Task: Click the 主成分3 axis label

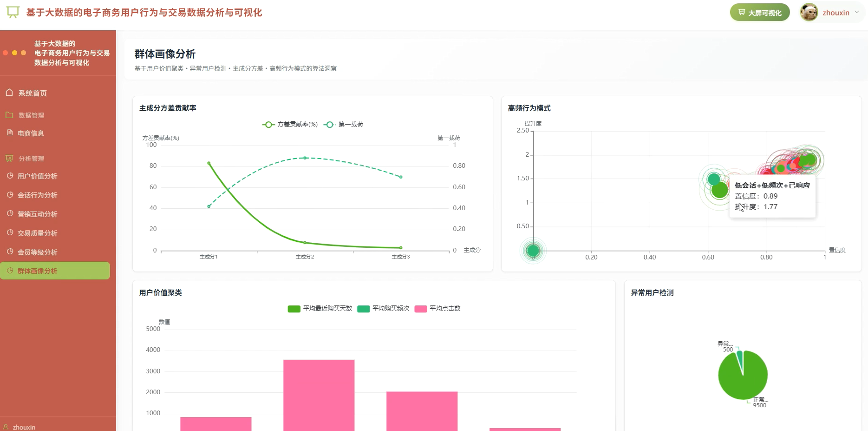Action: [x=401, y=257]
